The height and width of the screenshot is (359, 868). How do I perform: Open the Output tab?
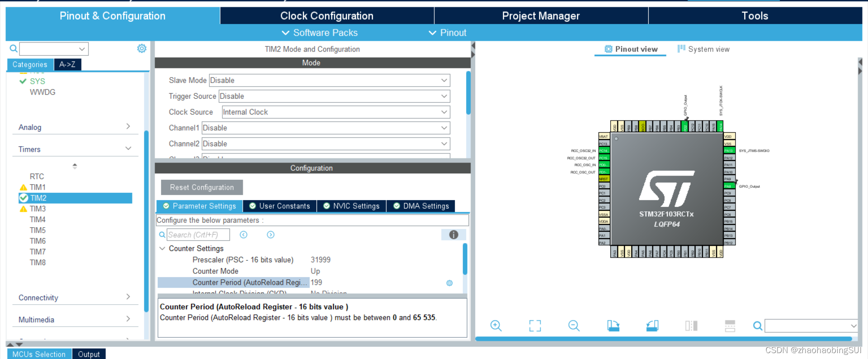89,354
